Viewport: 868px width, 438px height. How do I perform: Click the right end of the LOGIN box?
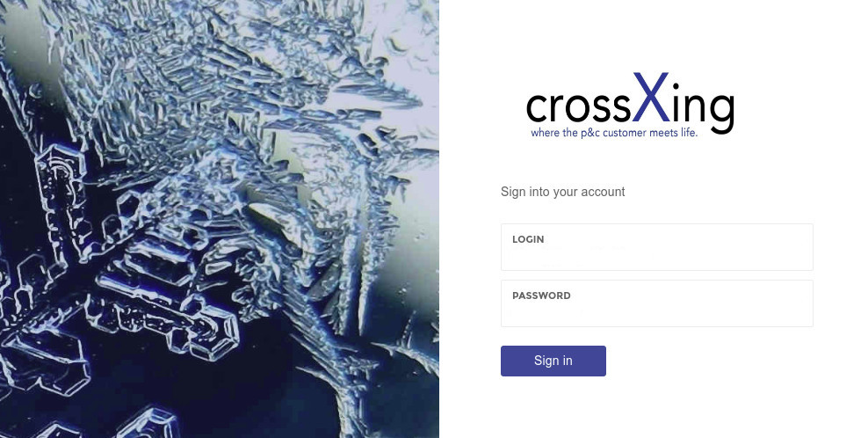(797, 247)
